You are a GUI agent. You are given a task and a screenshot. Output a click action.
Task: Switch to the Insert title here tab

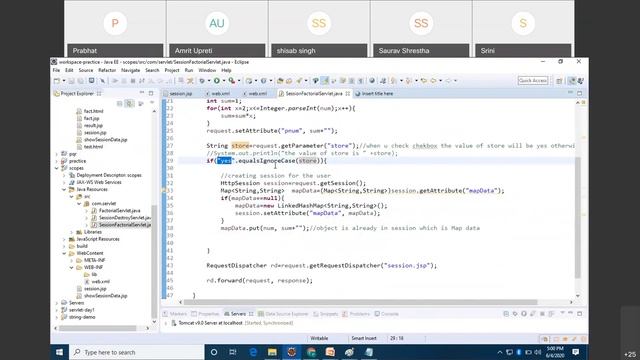(x=374, y=94)
